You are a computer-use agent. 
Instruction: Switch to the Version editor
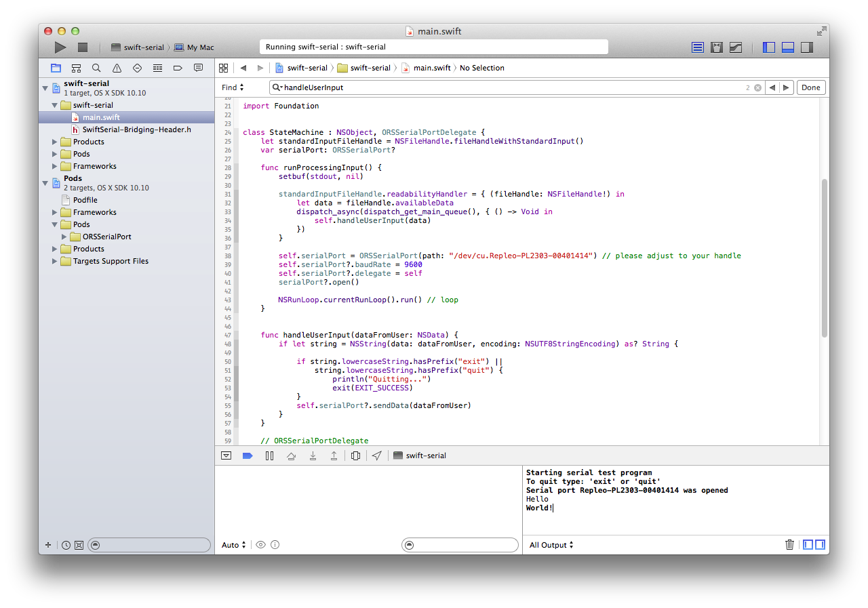pyautogui.click(x=736, y=47)
